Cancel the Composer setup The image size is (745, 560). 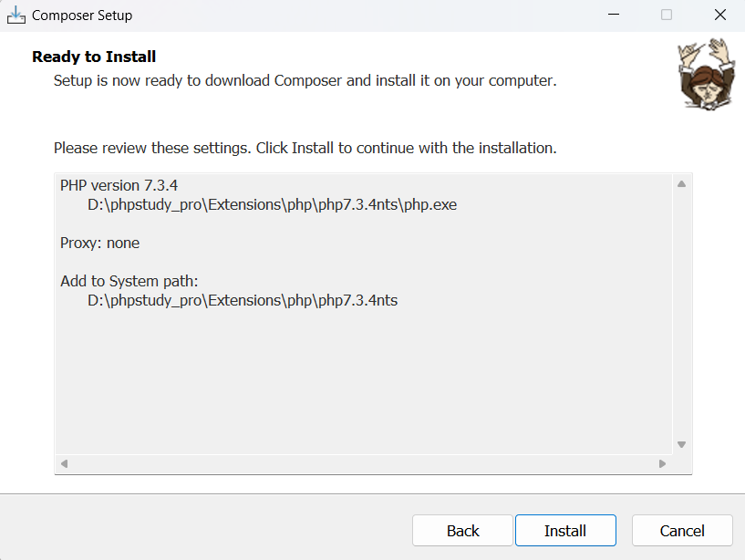click(x=682, y=530)
